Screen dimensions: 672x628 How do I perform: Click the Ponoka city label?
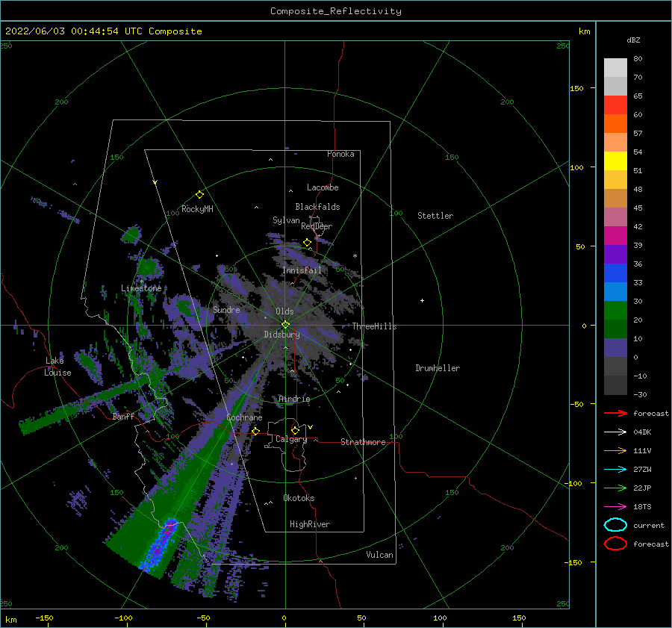point(340,154)
